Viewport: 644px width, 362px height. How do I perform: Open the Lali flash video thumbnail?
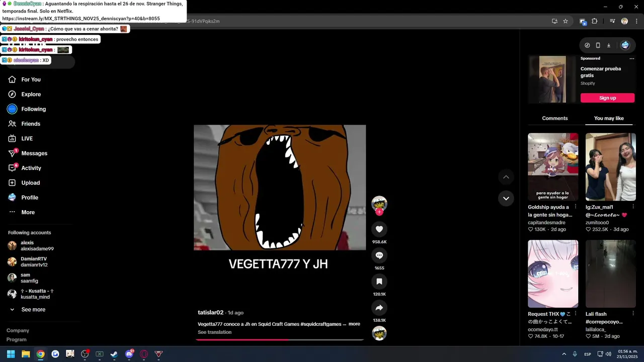611,274
